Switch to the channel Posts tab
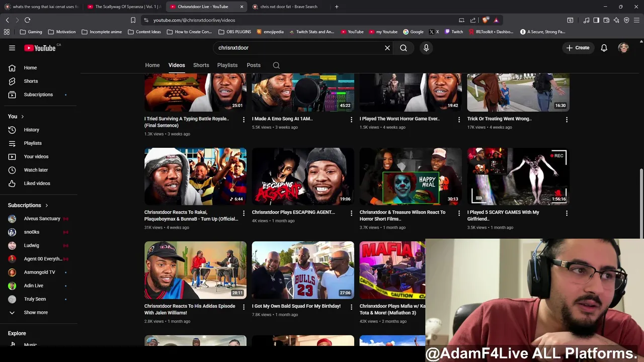Image resolution: width=644 pixels, height=362 pixels. click(x=254, y=65)
